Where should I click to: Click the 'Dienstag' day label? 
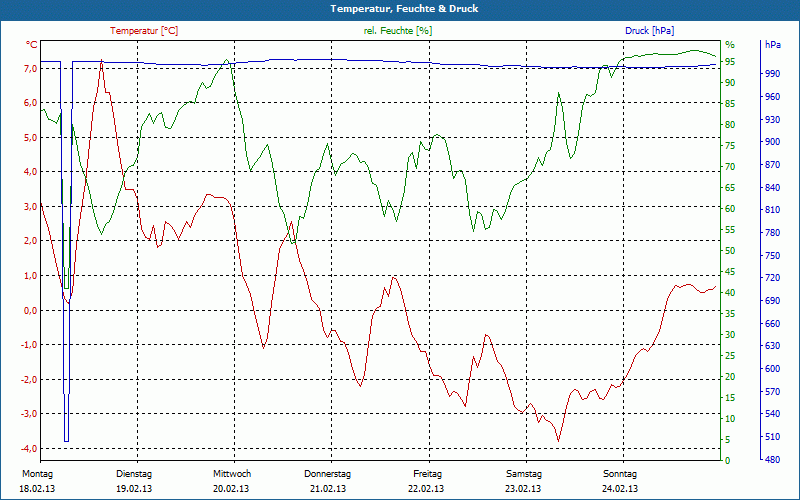pyautogui.click(x=134, y=474)
